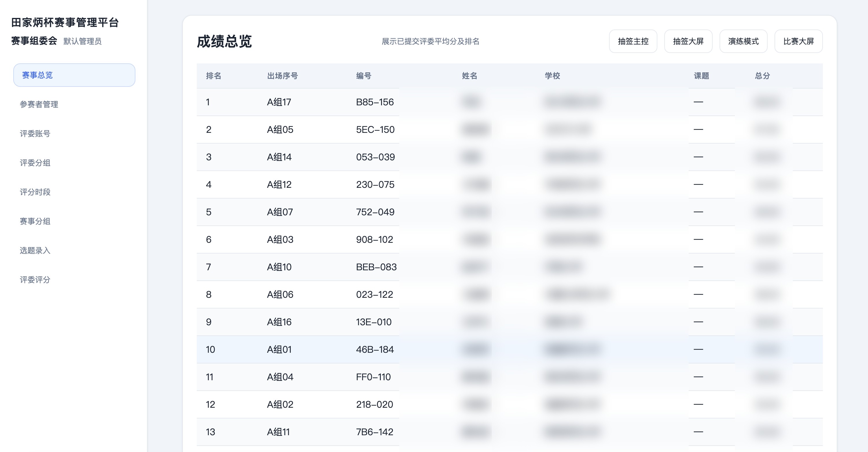868x452 pixels.
Task: Select code 7B6-142 cell
Action: pos(375,432)
